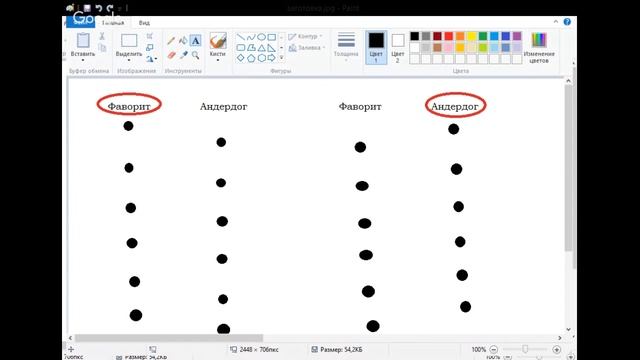Open Paint help question mark icon
This screenshot has height=360, width=640.
567,22
